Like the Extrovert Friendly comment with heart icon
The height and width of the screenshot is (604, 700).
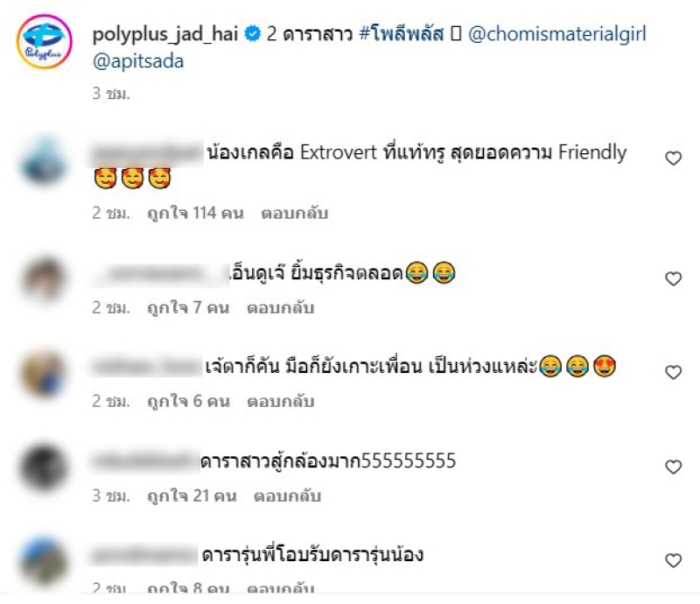(x=673, y=158)
